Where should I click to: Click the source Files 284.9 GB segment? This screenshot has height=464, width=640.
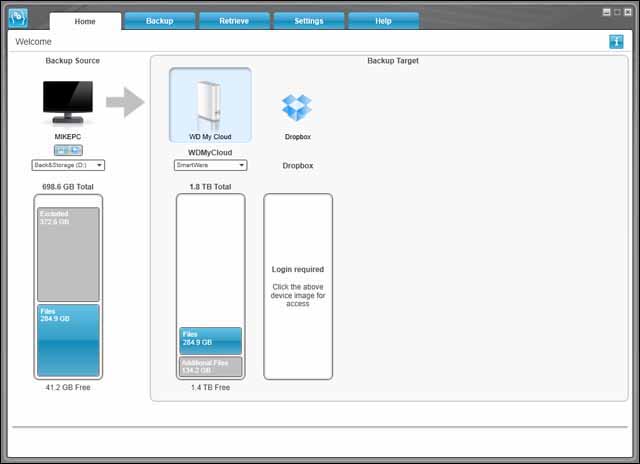pos(69,340)
